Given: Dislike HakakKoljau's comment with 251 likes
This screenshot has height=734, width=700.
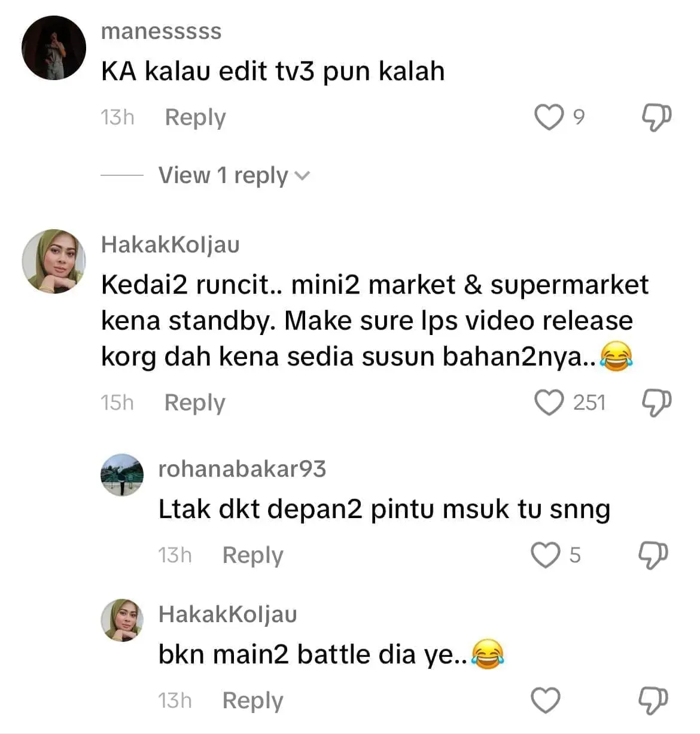Looking at the screenshot, I should (656, 402).
